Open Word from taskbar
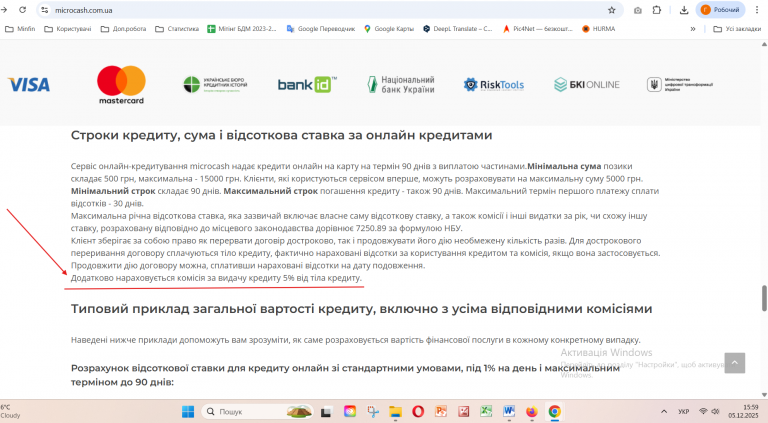The image size is (768, 423). coord(508,412)
